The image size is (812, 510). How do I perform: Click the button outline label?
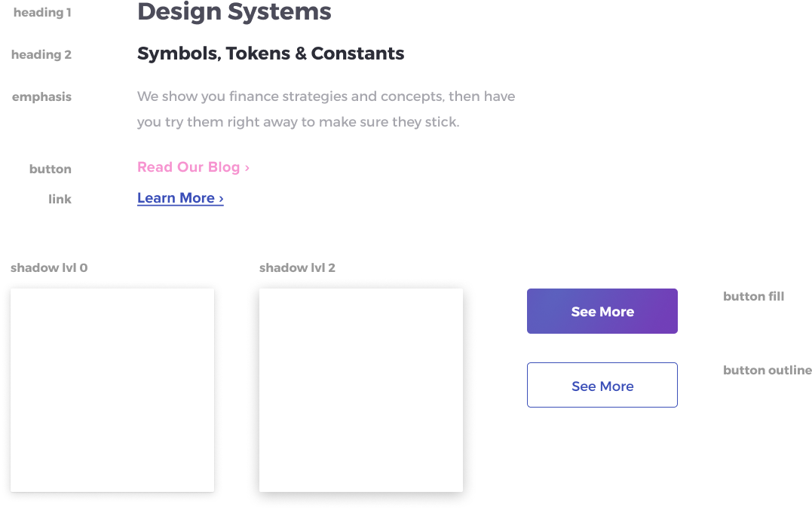[768, 371]
